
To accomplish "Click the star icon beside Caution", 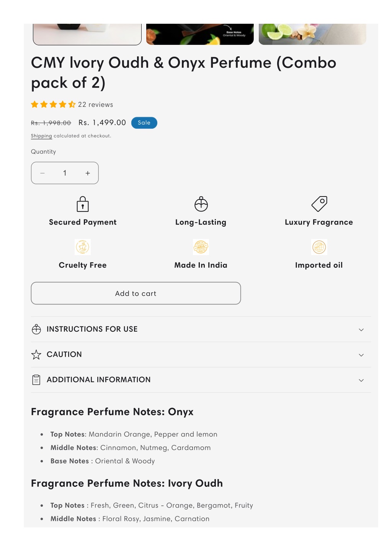I will [36, 355].
